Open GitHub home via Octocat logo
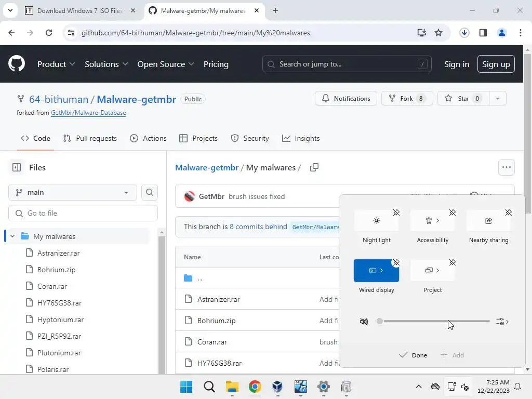Viewport: 532px width, 399px height. (x=17, y=64)
